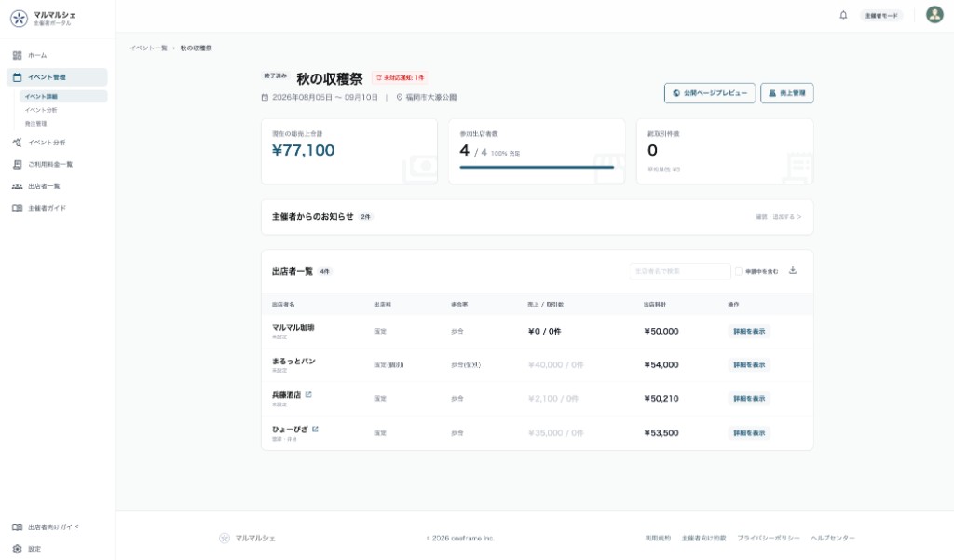Show details for まるっとパン row
The width and height of the screenshot is (954, 560).
pyautogui.click(x=749, y=364)
